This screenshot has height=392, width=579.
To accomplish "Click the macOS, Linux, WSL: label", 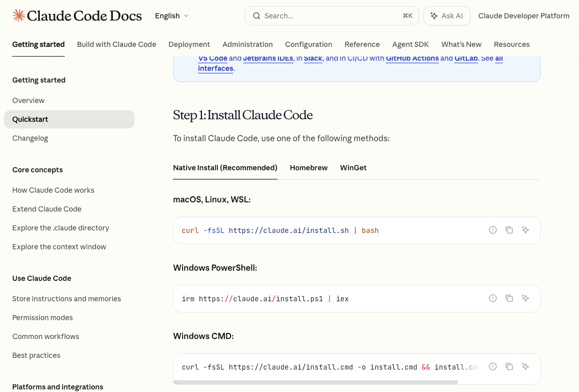I will pyautogui.click(x=212, y=199).
